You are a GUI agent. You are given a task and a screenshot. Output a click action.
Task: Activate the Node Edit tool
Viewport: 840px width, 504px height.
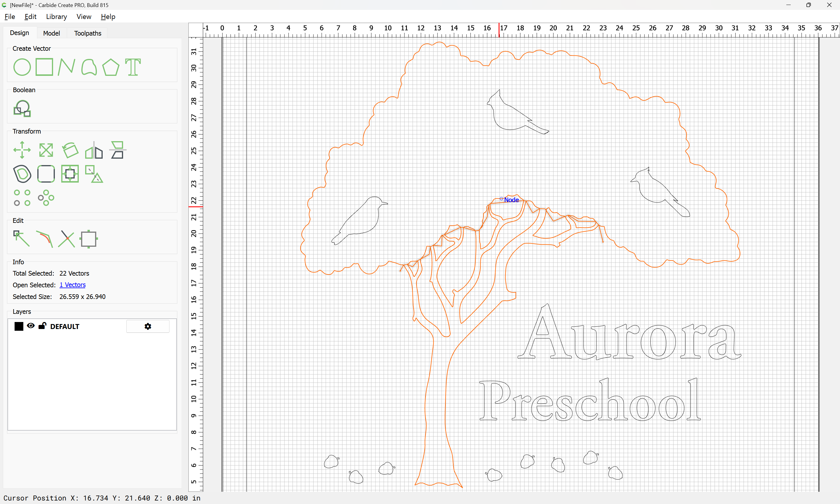point(21,239)
